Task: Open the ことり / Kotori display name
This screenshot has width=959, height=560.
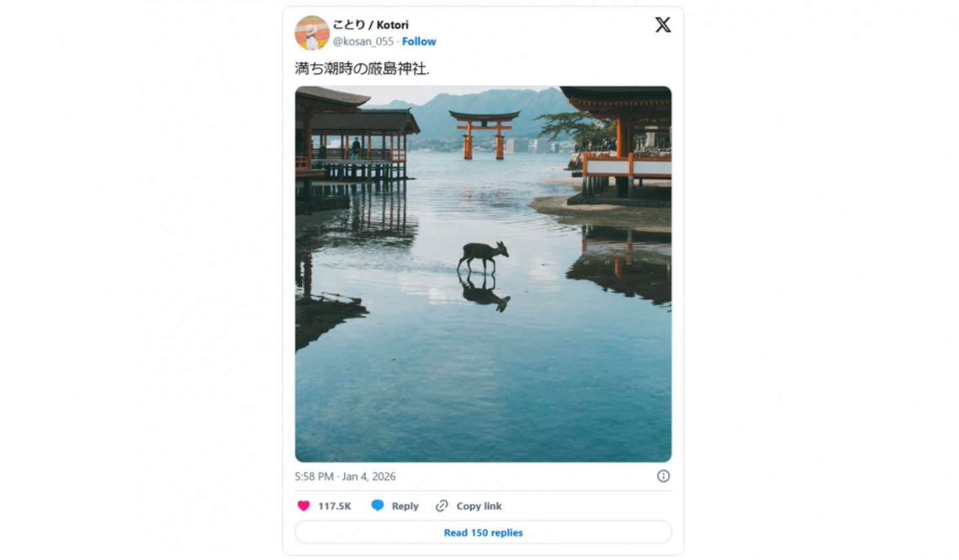Action: click(x=370, y=25)
